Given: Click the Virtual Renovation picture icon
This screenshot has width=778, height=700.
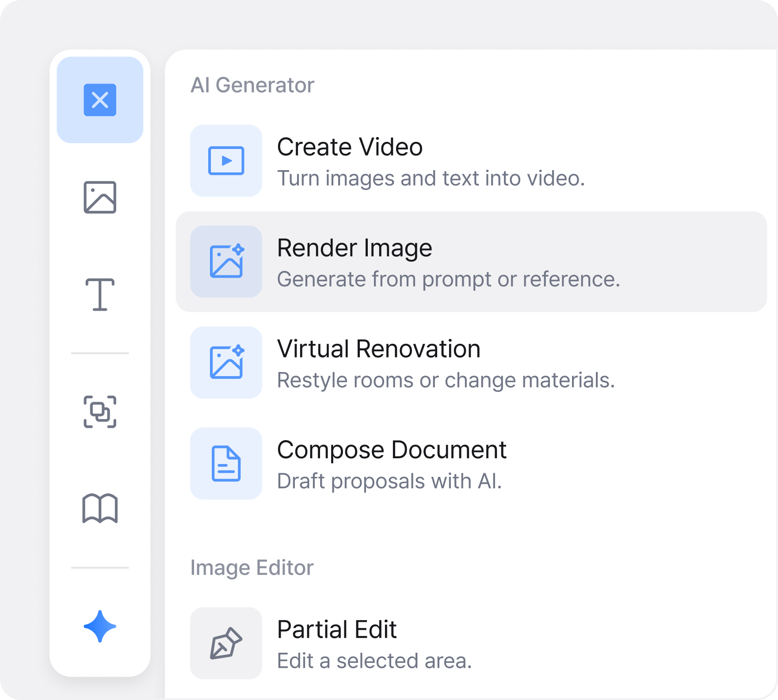Looking at the screenshot, I should click(226, 362).
